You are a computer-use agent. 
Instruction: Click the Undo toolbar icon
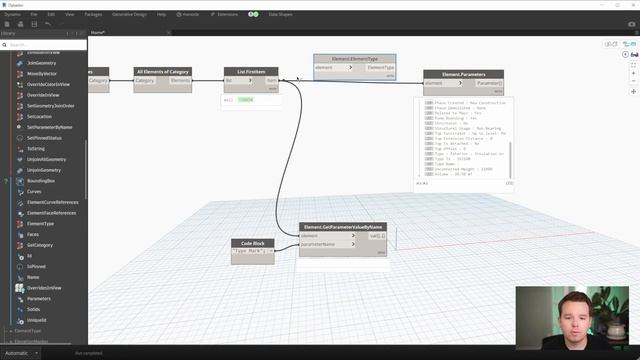48,24
